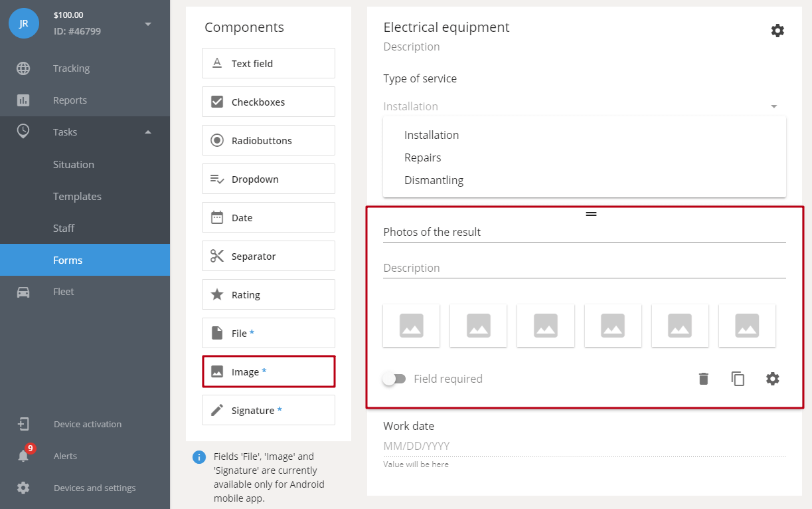812x509 pixels.
Task: Open Devices and settings gear icon
Action: [23, 488]
